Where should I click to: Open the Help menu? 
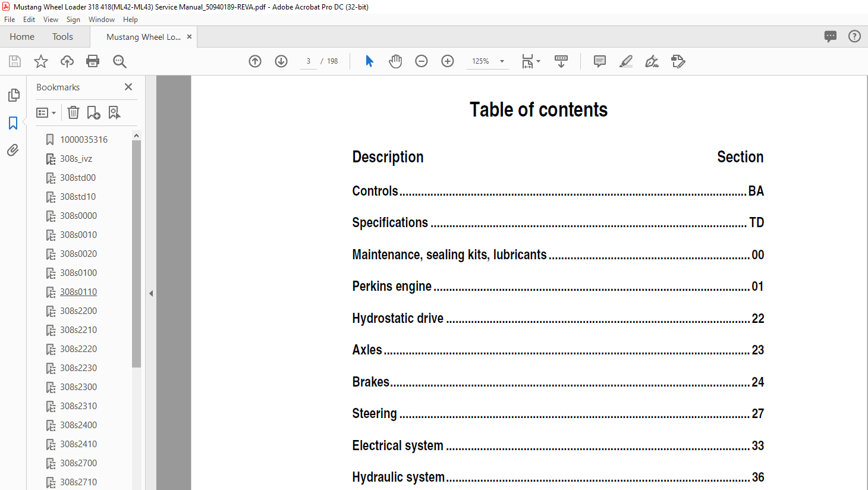tap(130, 20)
